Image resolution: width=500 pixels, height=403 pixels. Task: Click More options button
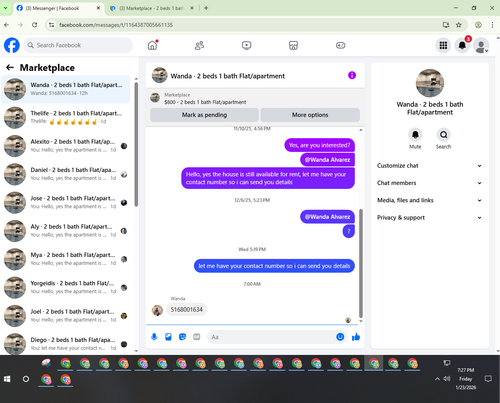click(x=310, y=115)
